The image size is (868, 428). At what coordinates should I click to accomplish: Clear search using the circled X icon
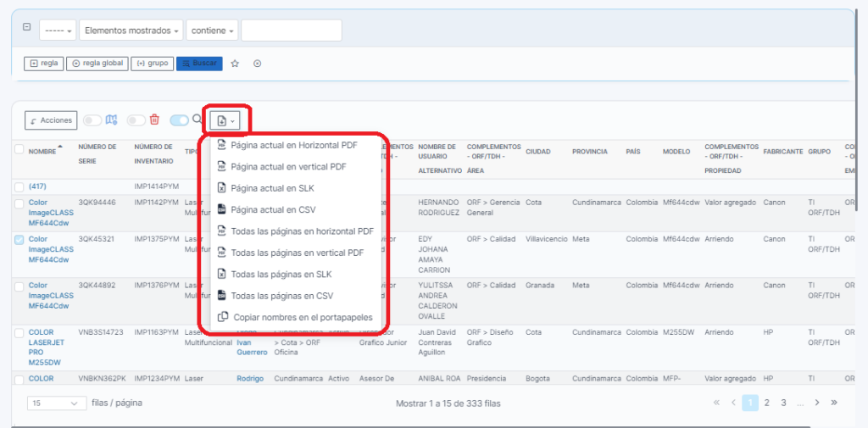[258, 64]
